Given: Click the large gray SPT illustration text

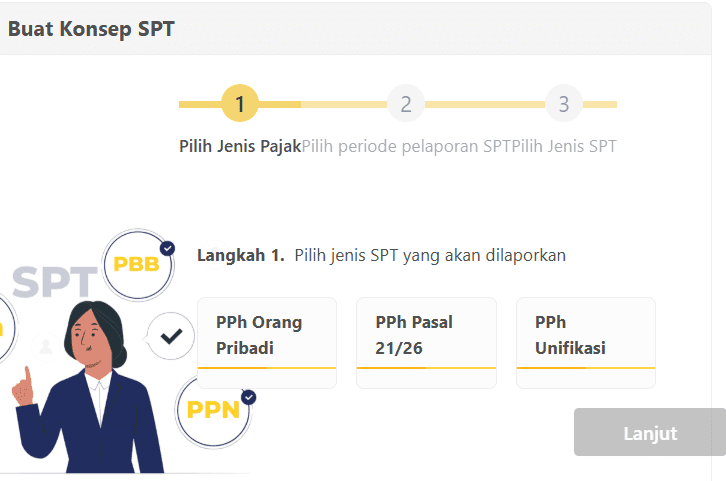Looking at the screenshot, I should click(x=55, y=284).
